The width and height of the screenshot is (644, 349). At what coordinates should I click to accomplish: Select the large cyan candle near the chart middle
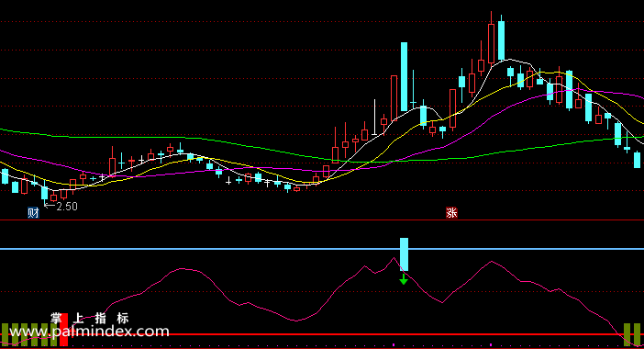(405, 76)
